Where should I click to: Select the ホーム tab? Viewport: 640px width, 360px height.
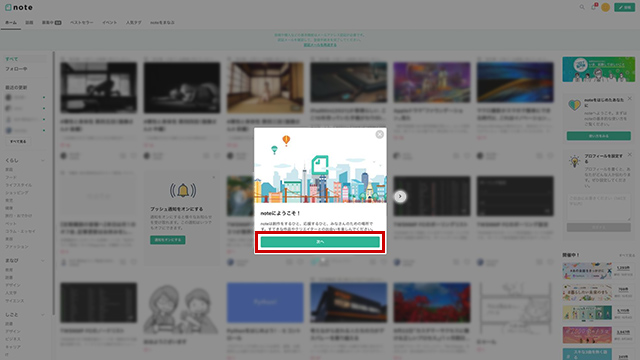click(11, 22)
